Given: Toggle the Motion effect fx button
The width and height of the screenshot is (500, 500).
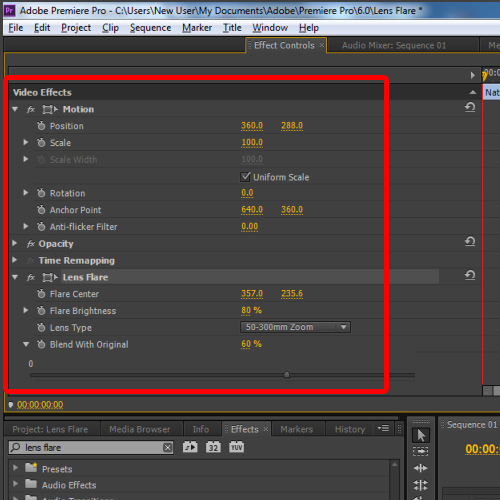Looking at the screenshot, I should (x=31, y=109).
